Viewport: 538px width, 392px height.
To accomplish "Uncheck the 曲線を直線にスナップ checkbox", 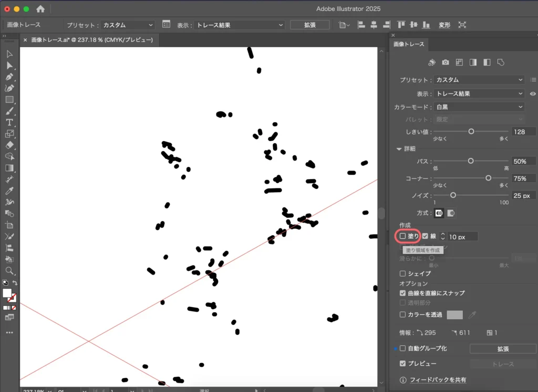I will click(403, 293).
